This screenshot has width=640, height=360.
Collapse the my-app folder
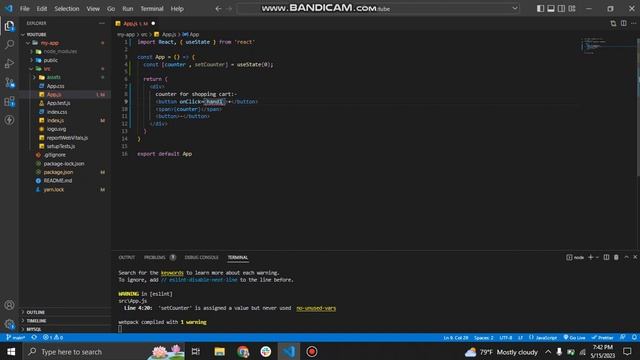[x=28, y=43]
